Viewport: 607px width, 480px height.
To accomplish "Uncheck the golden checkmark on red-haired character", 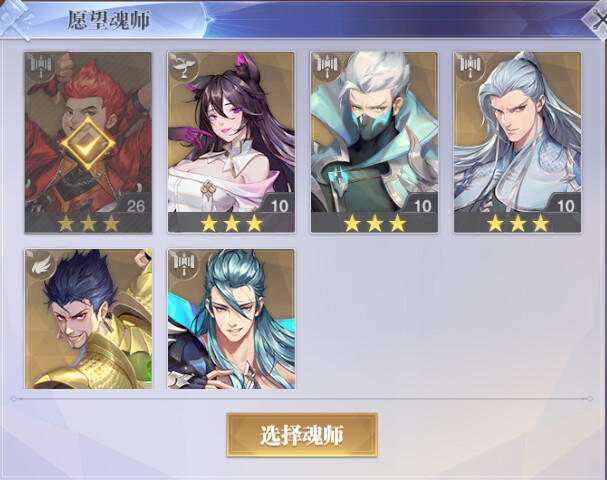I will pos(88,144).
